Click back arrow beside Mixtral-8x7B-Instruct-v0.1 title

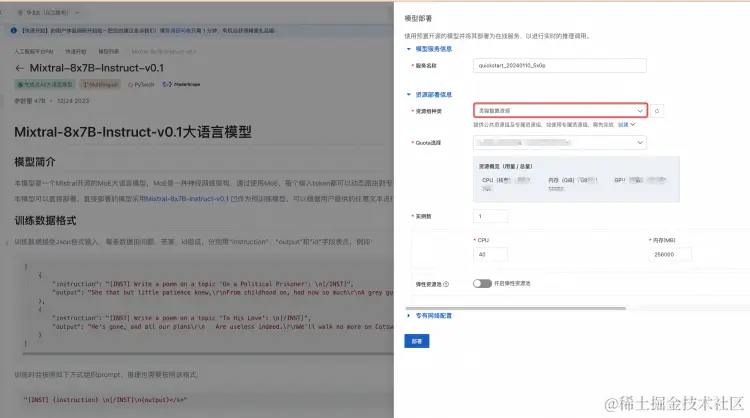point(20,68)
